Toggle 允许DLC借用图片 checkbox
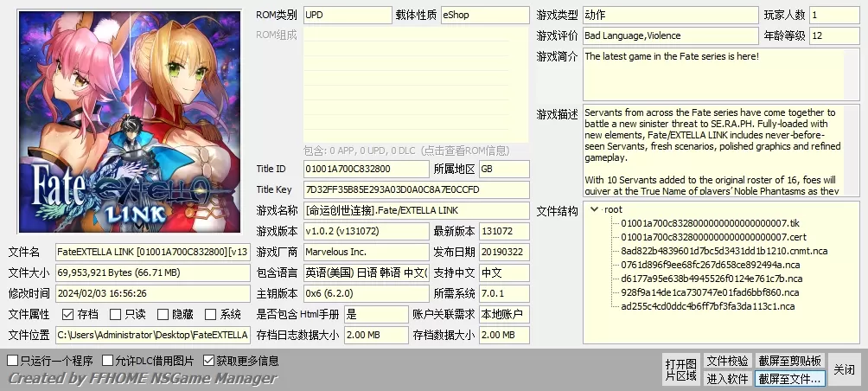The width and height of the screenshot is (868, 391). coord(108,361)
